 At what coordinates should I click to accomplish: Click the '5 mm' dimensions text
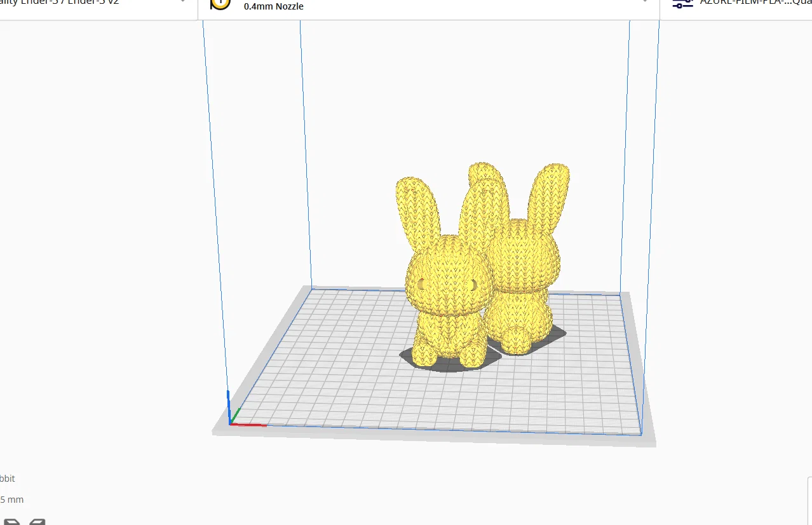tap(12, 500)
